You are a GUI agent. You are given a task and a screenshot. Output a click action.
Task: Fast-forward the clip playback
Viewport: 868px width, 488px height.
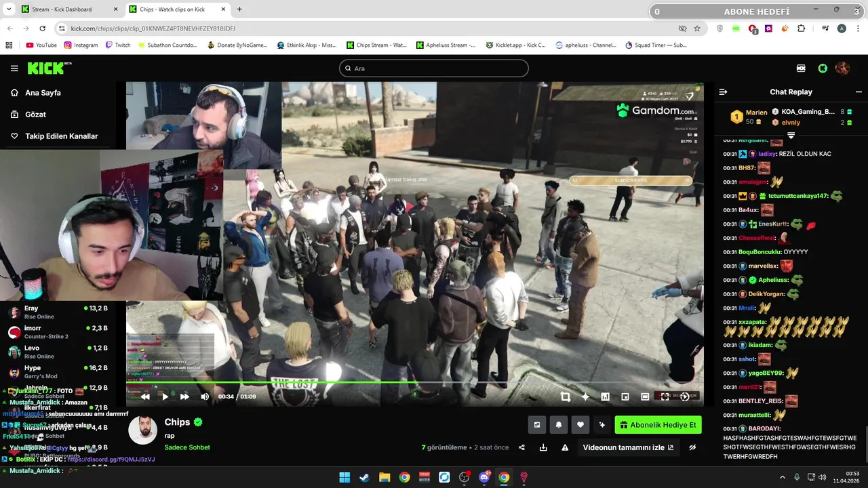point(184,396)
